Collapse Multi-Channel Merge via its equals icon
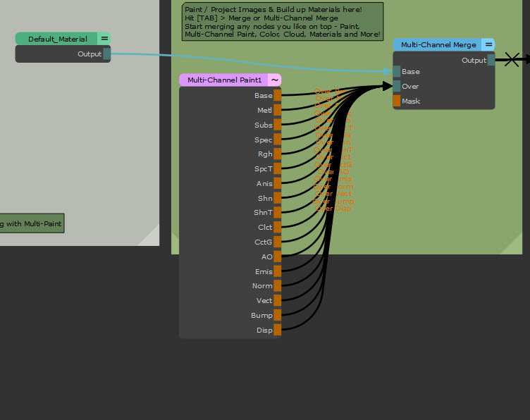The height and width of the screenshot is (420, 530). (x=488, y=44)
